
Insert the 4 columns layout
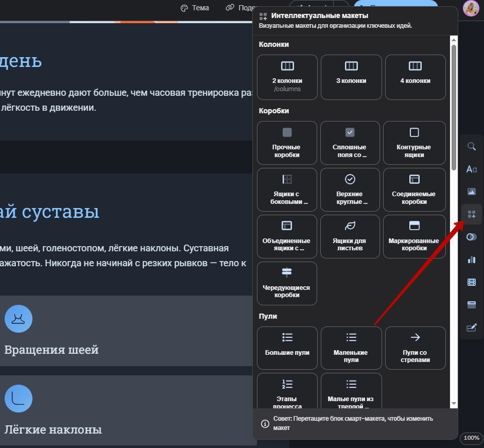tap(415, 77)
